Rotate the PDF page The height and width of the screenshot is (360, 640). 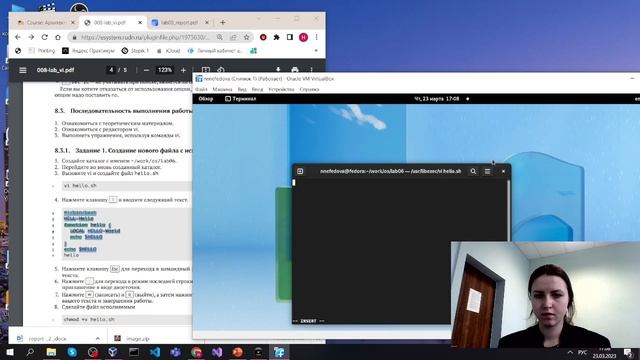221,70
